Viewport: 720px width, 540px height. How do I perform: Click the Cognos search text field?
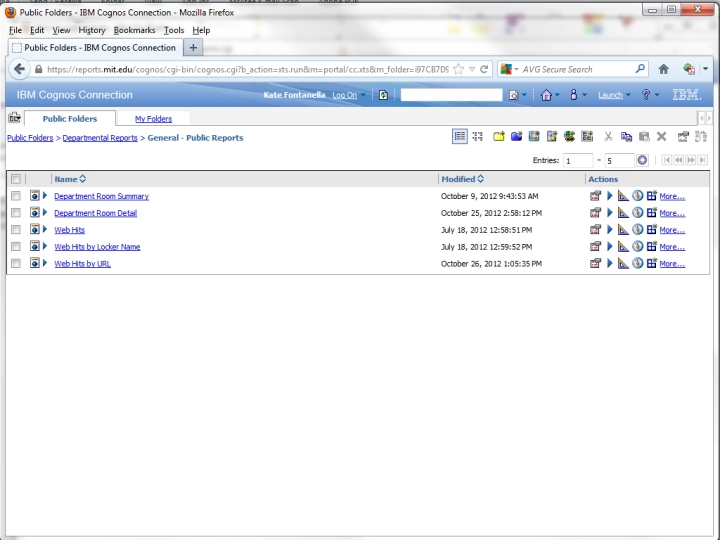(x=451, y=95)
